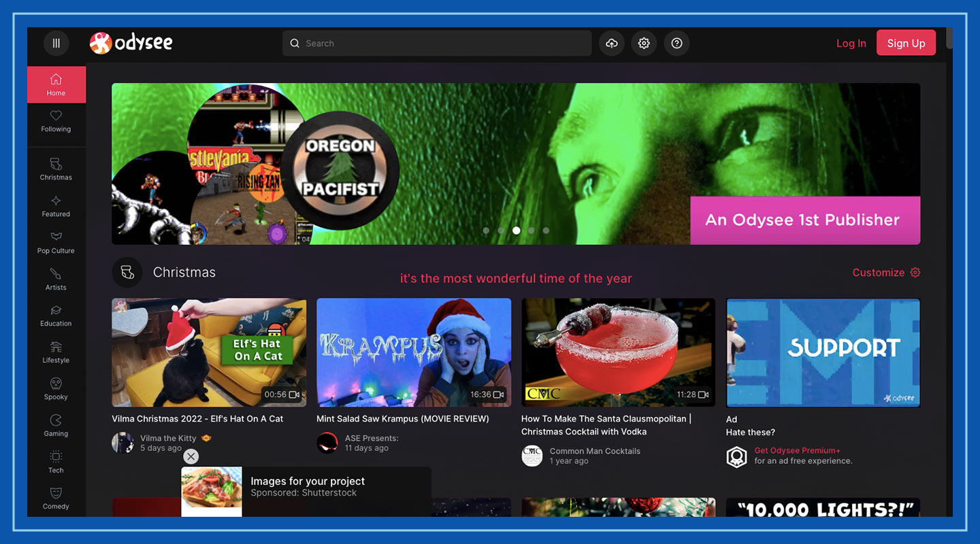Click the Odysee logo
The image size is (980, 544).
tap(131, 42)
